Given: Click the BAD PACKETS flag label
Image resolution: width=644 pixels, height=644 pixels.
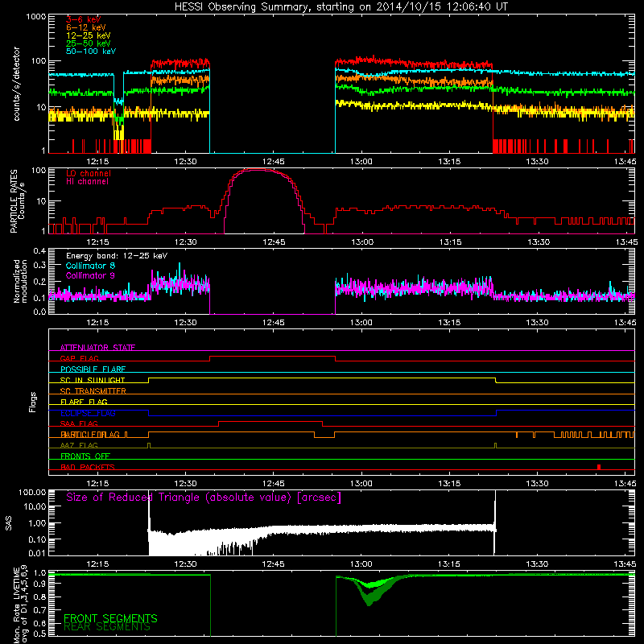Looking at the screenshot, I should (88, 467).
